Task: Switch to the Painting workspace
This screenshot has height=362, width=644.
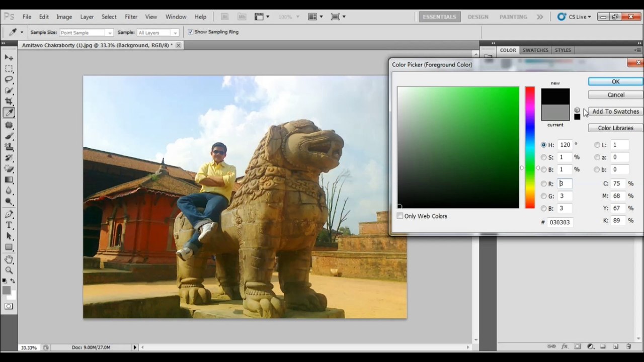Action: point(513,17)
